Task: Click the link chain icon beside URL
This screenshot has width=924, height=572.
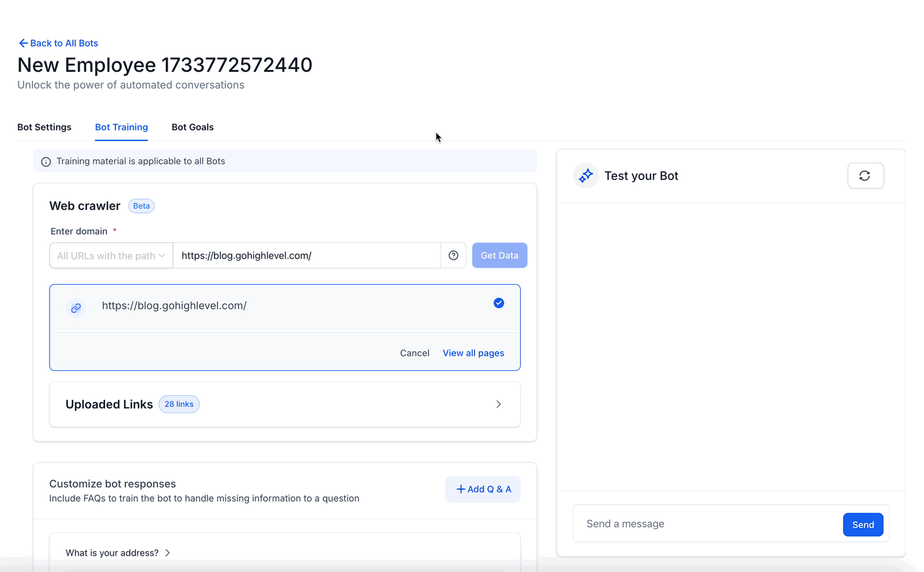Action: click(x=76, y=308)
